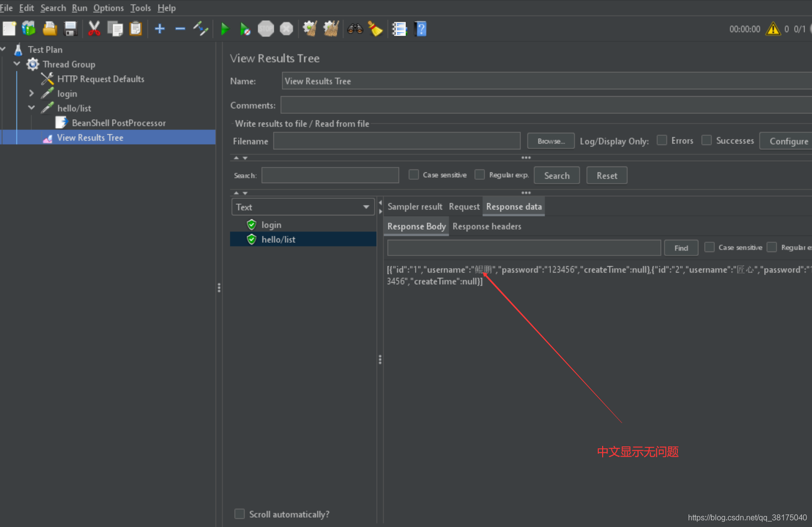This screenshot has height=527, width=812.
Task: Click the Reset button
Action: point(607,175)
